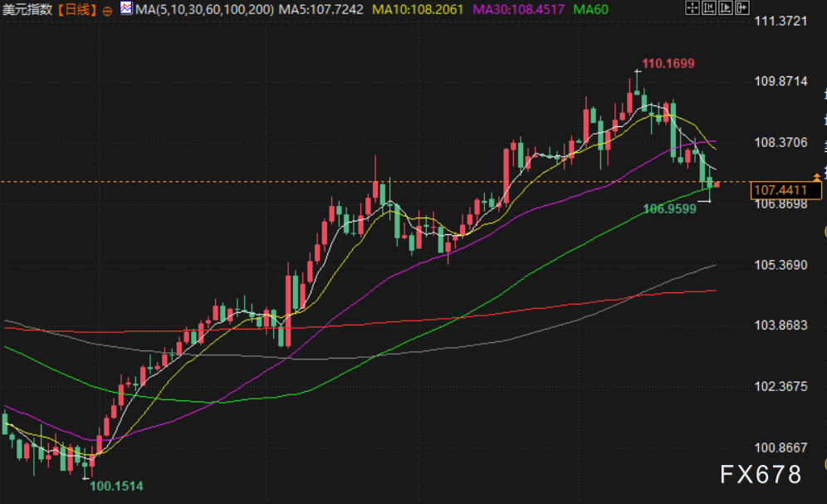Image resolution: width=827 pixels, height=504 pixels.
Task: Click the 106.9599 recent low label
Action: point(669,209)
